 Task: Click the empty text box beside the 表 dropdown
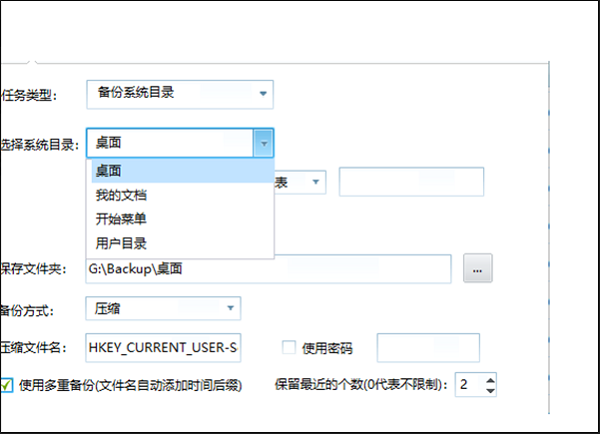point(411,182)
